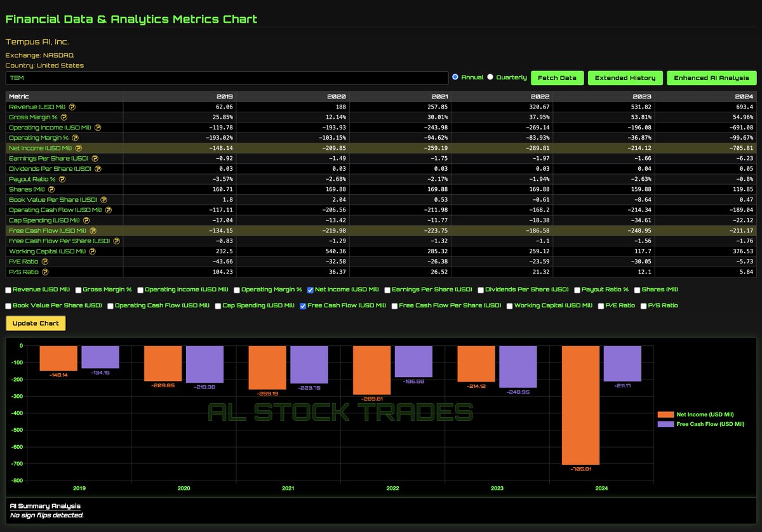The image size is (762, 532).
Task: Check the P/E Ratio checkbox
Action: tap(601, 305)
